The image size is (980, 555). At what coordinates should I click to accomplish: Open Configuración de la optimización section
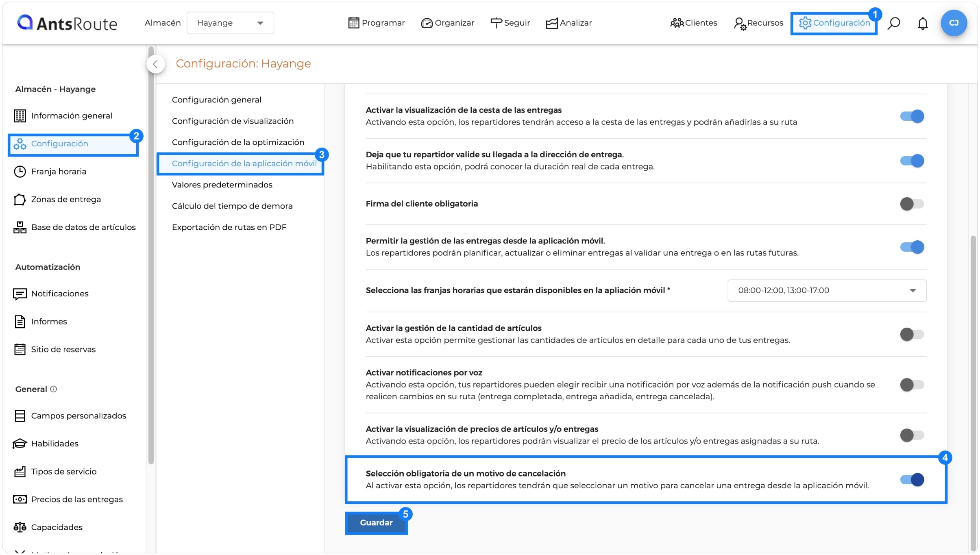coord(238,142)
